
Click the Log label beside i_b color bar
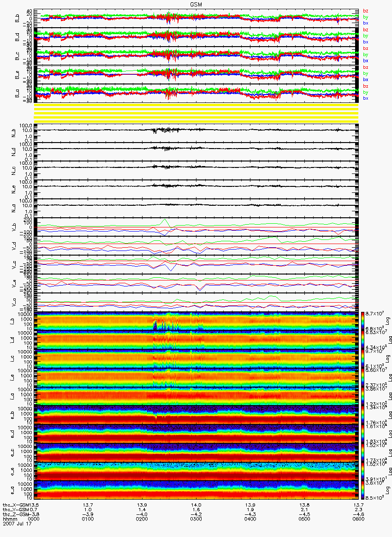pyautogui.click(x=388, y=321)
